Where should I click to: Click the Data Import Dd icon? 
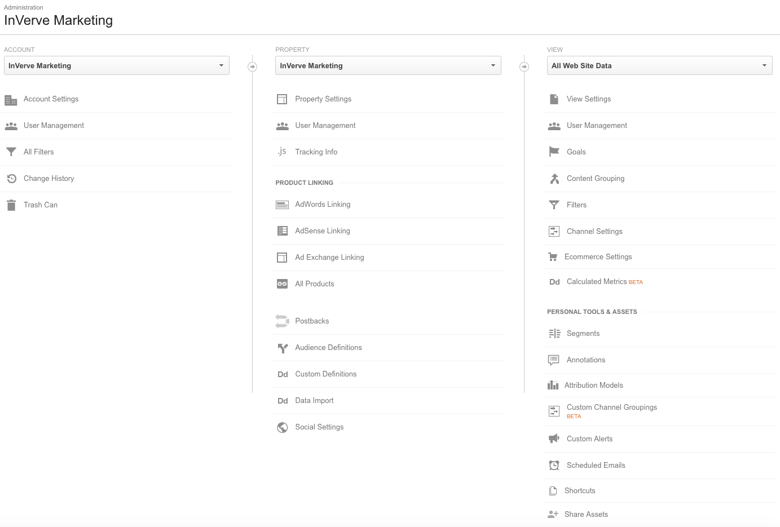click(x=283, y=401)
